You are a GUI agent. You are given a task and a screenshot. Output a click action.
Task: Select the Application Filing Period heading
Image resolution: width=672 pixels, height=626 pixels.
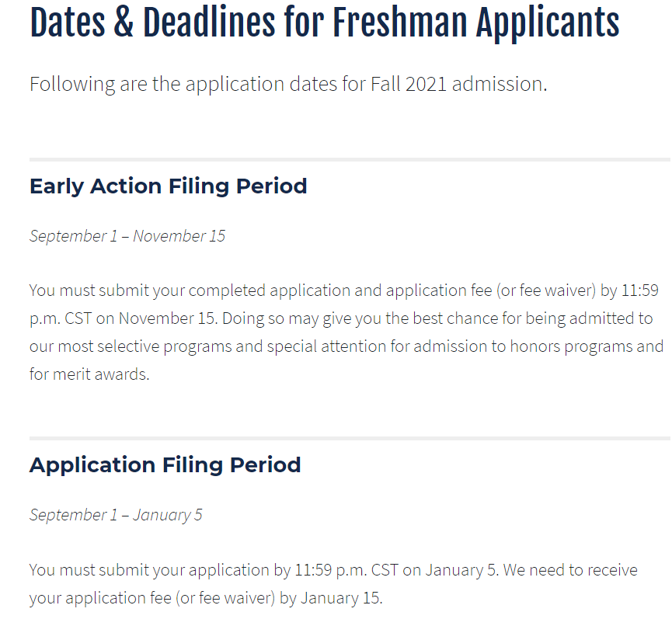tap(165, 465)
